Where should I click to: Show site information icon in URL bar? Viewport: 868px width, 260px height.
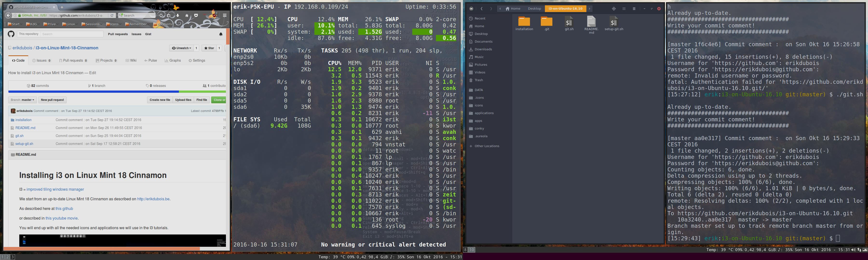[15, 15]
